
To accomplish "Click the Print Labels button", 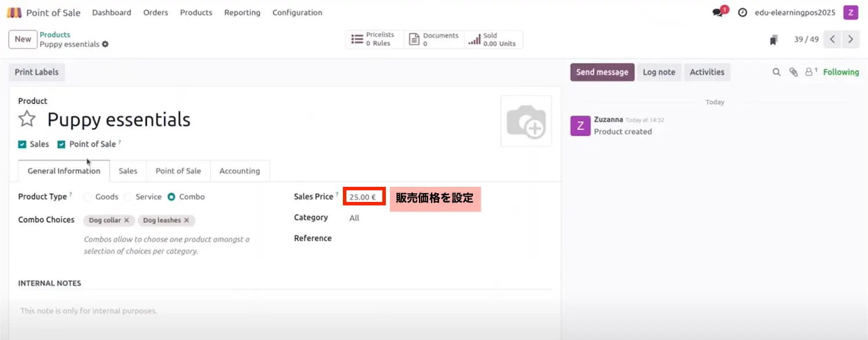I will 37,73.
